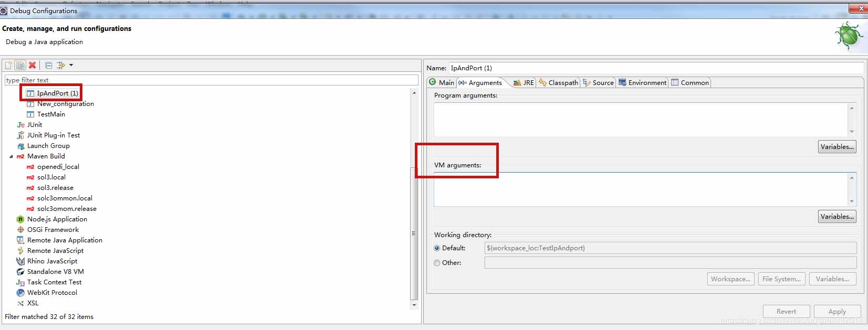The width and height of the screenshot is (868, 330).
Task: Click the Rhino JavaScript icon
Action: 20,261
